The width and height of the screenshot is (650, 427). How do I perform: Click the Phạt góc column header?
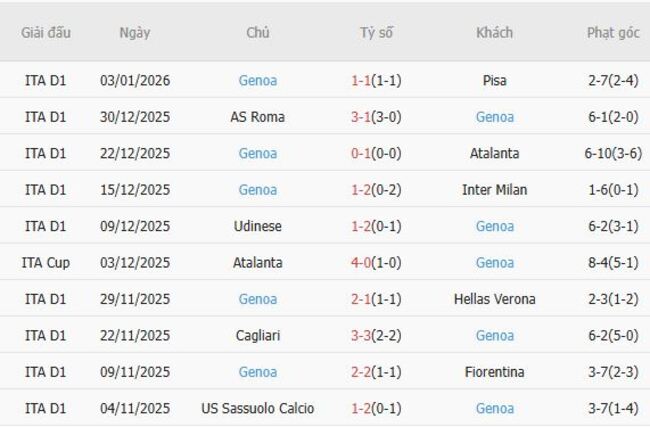pos(612,32)
